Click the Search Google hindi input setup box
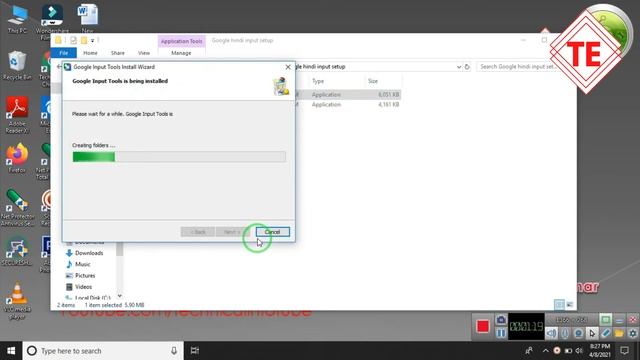The width and height of the screenshot is (640, 360). 518,67
